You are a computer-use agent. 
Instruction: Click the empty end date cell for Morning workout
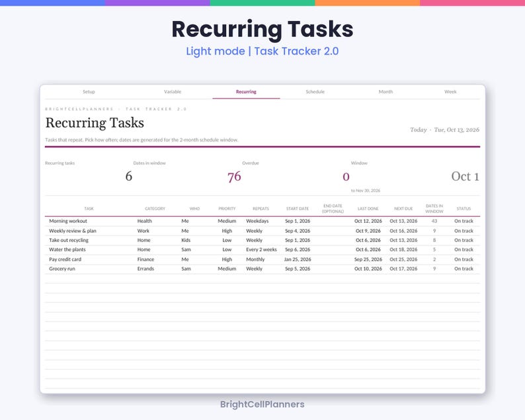click(333, 221)
